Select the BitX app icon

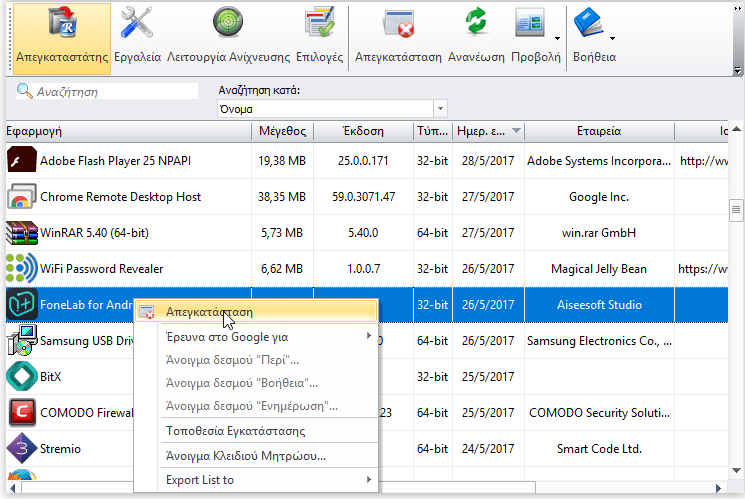click(22, 376)
